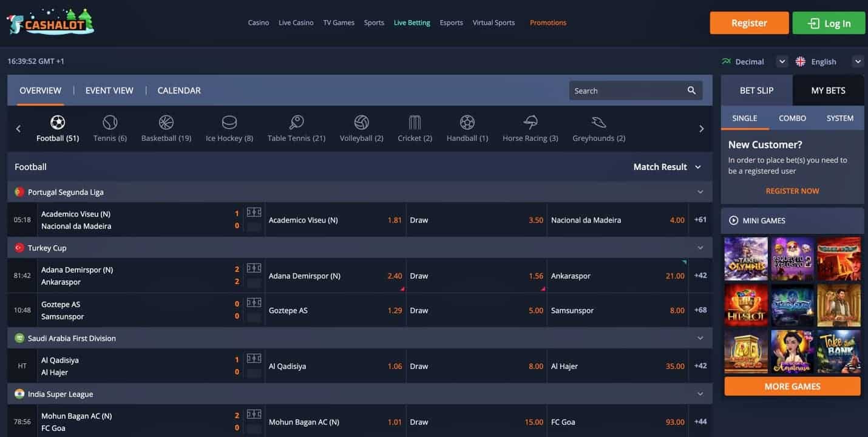
Task: Bet on FC Goa at 93.00
Action: coord(618,422)
